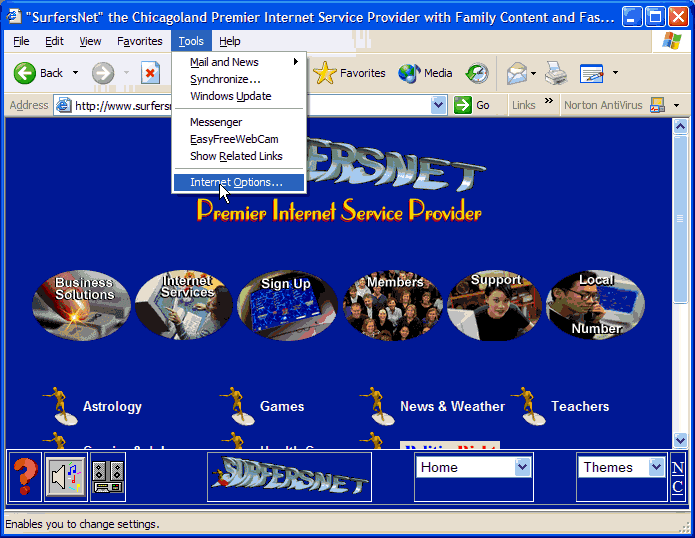Click the Windows flag logo icon
This screenshot has width=695, height=538.
(x=672, y=41)
